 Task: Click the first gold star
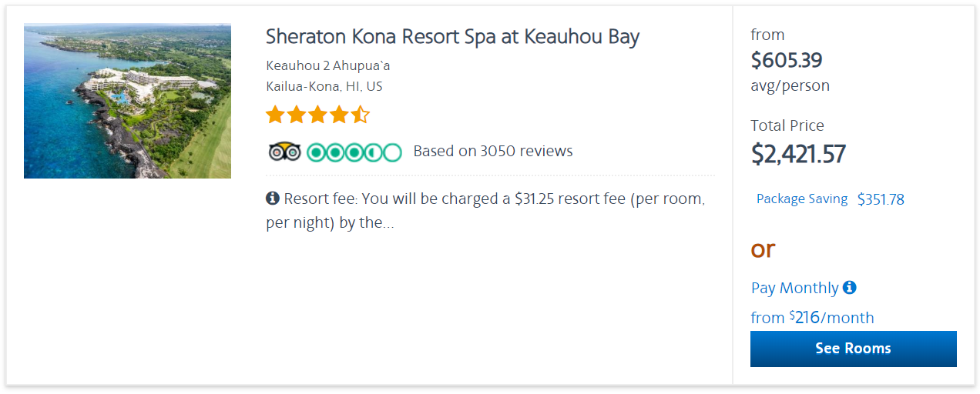[275, 115]
